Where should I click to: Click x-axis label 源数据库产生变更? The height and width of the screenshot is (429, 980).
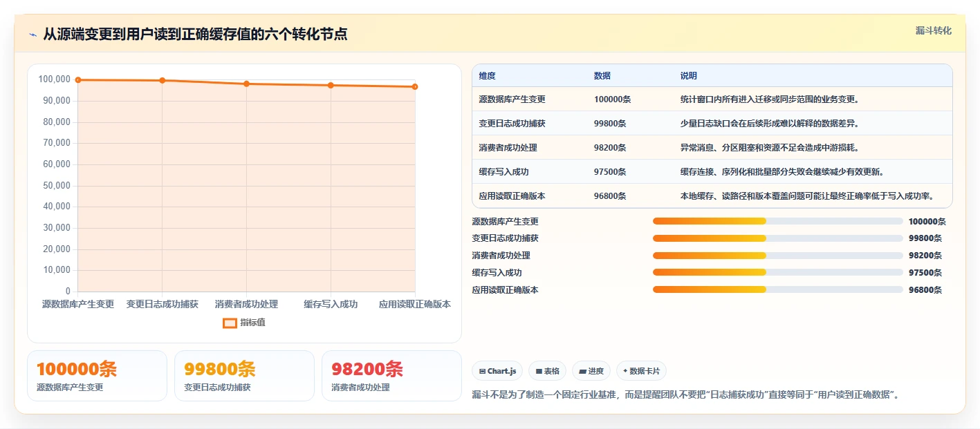point(78,304)
